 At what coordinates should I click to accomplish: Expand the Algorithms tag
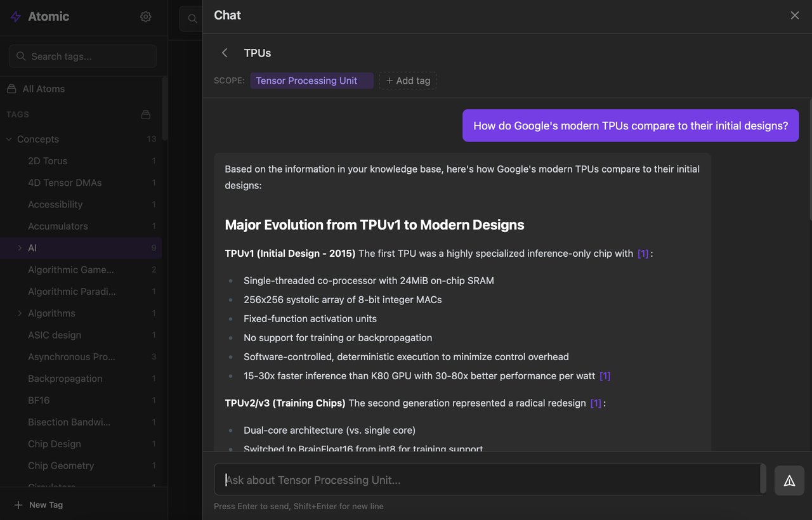[20, 313]
